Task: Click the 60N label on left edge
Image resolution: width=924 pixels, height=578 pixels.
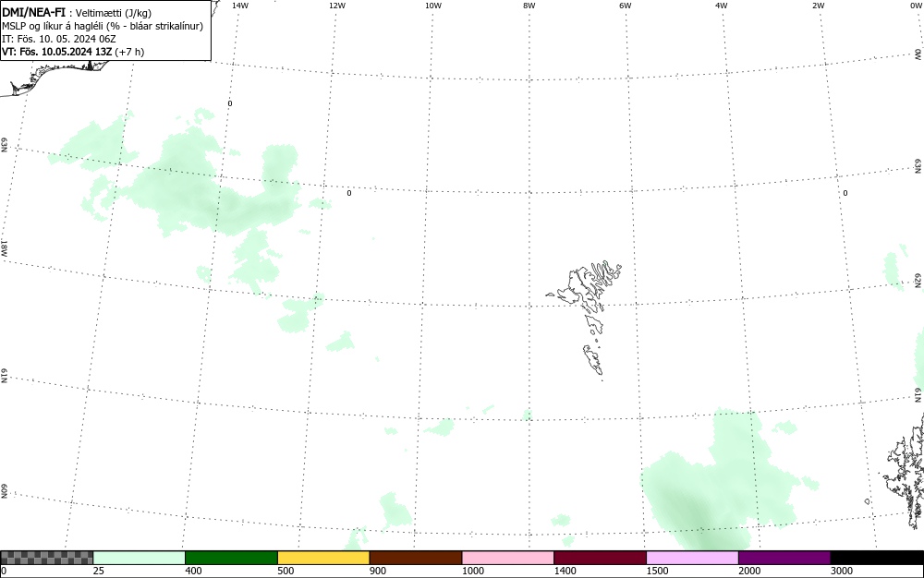Action: click(4, 491)
